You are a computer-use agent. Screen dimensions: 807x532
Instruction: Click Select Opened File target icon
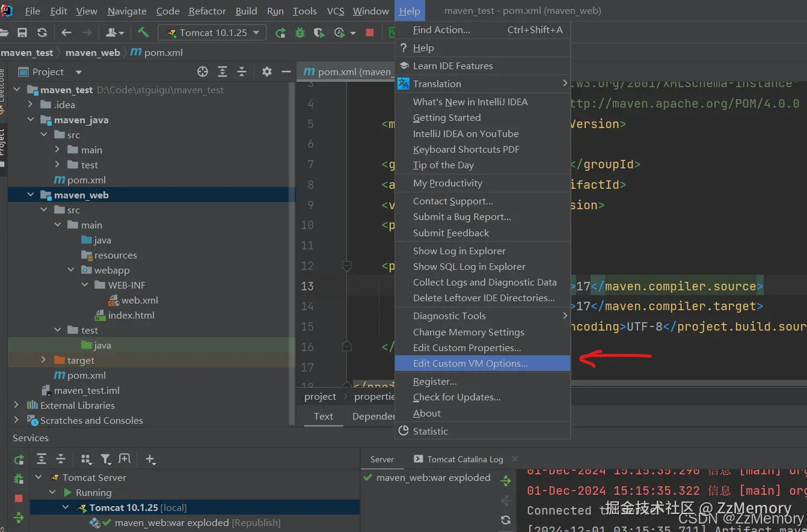pyautogui.click(x=203, y=72)
